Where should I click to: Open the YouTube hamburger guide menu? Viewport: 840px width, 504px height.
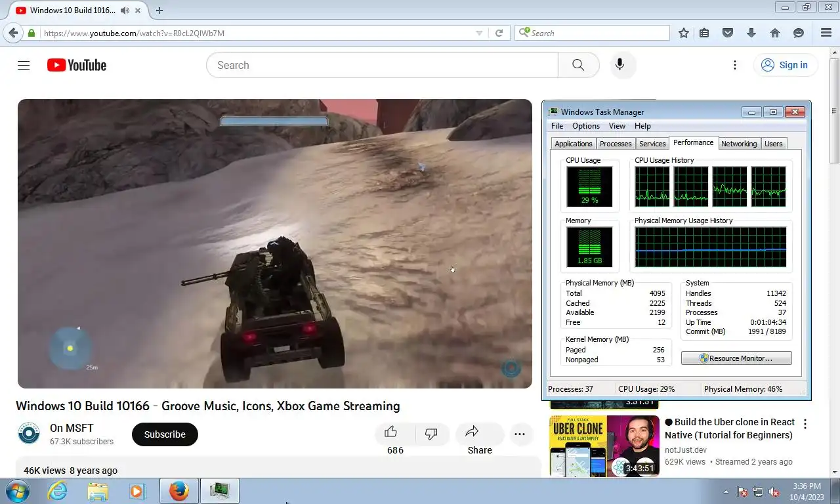tap(24, 65)
